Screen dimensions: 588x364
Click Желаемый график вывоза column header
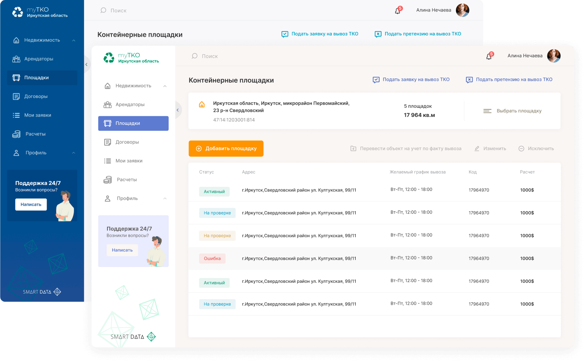pos(418,172)
